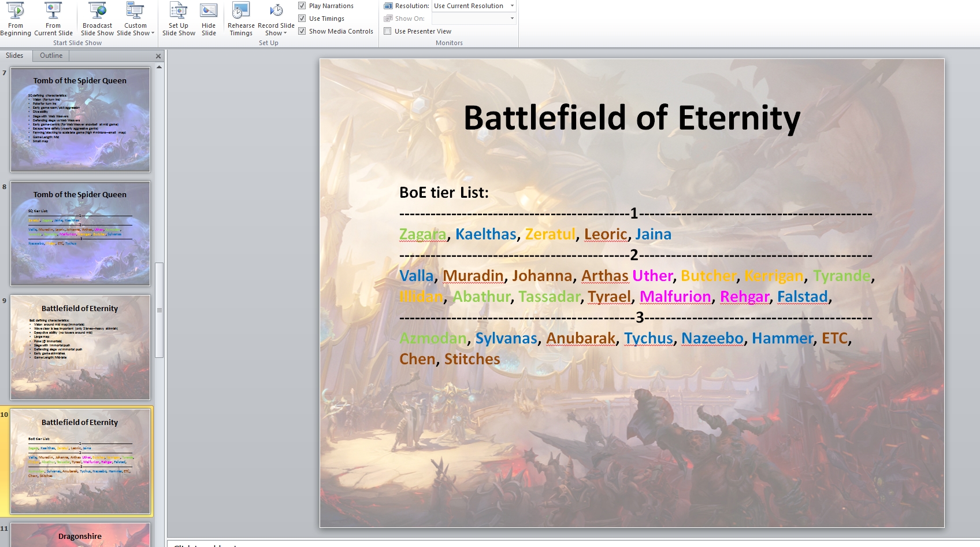This screenshot has height=547, width=980.
Task: Click the word "Illidan" on the slide
Action: click(421, 297)
